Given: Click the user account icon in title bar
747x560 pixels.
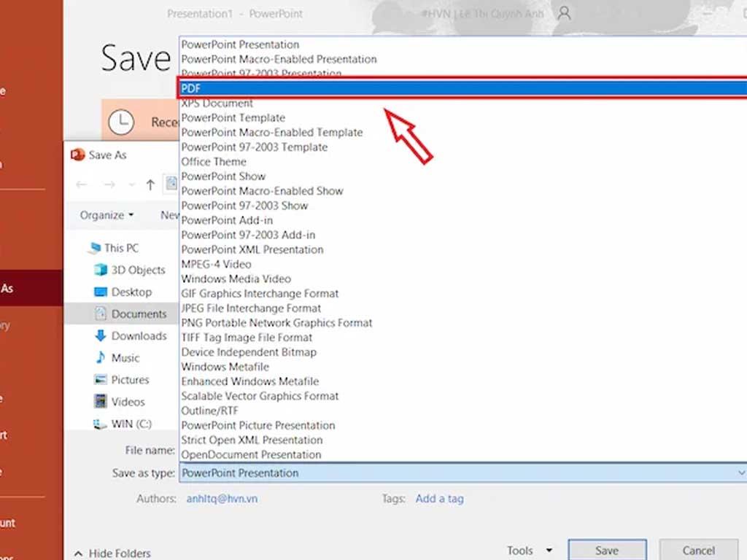Looking at the screenshot, I should [x=564, y=14].
